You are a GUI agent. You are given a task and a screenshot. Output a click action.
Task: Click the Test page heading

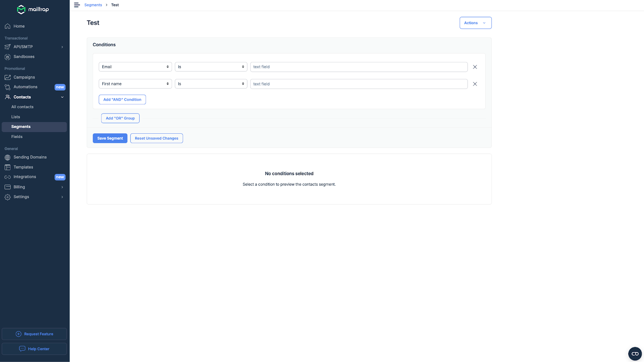[93, 23]
